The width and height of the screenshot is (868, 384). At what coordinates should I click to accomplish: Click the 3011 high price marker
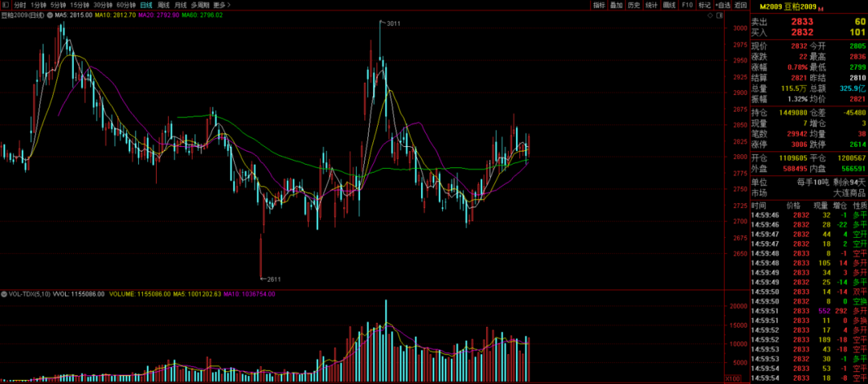pyautogui.click(x=394, y=23)
